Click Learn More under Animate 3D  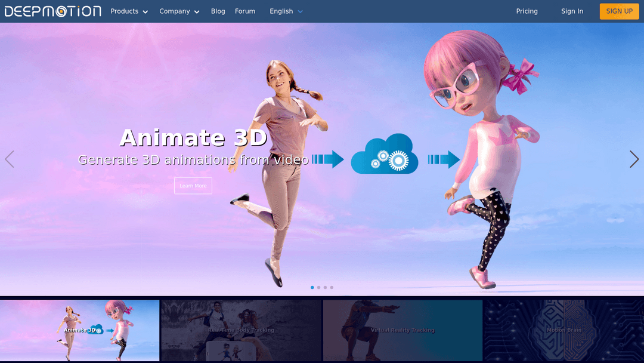(193, 186)
